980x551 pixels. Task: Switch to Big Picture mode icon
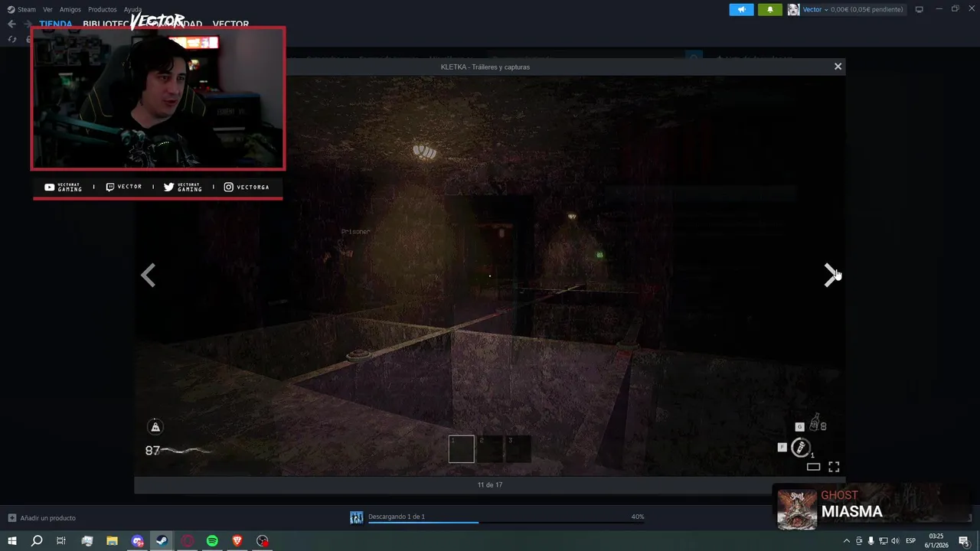920,9
